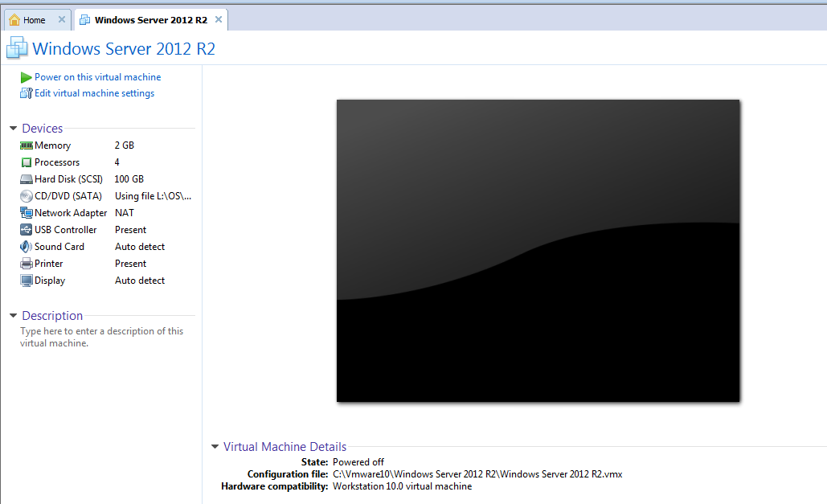This screenshot has height=504, width=827.
Task: Click the USB Controller icon
Action: (x=27, y=230)
